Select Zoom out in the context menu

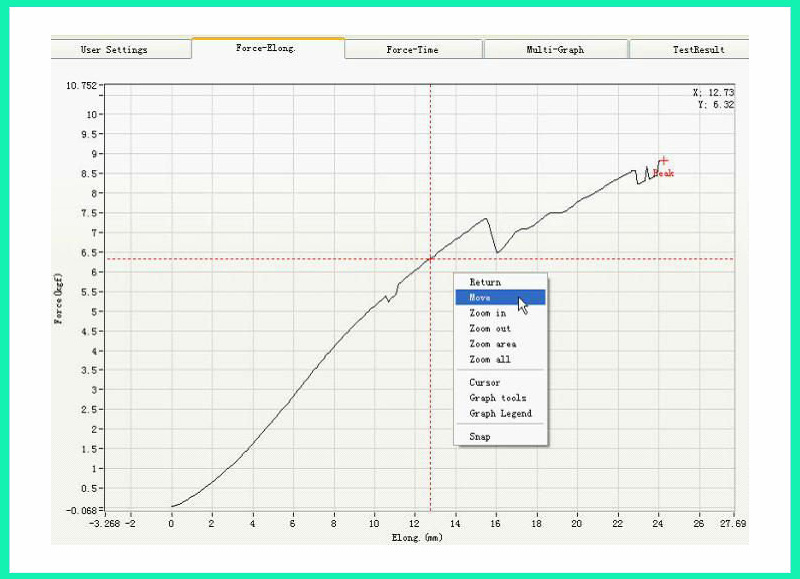(x=490, y=328)
